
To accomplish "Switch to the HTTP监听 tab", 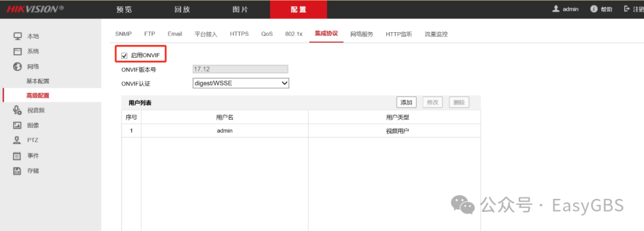I will click(399, 34).
